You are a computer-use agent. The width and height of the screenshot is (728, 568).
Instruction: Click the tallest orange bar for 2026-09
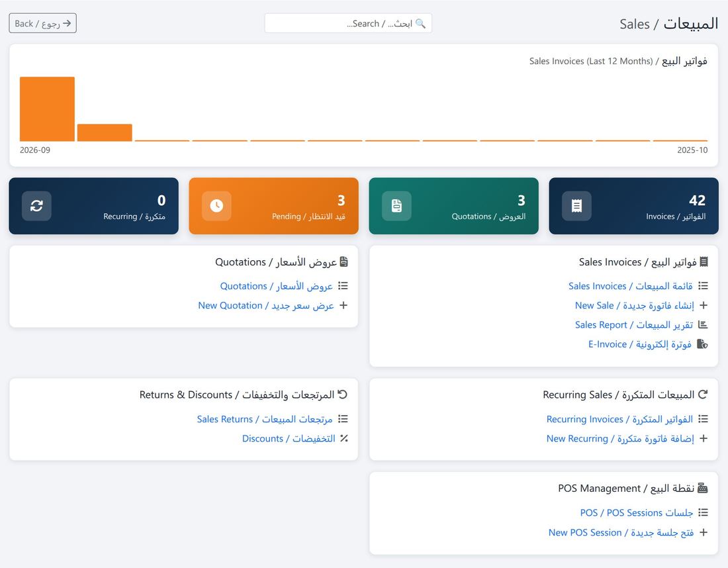coord(48,109)
